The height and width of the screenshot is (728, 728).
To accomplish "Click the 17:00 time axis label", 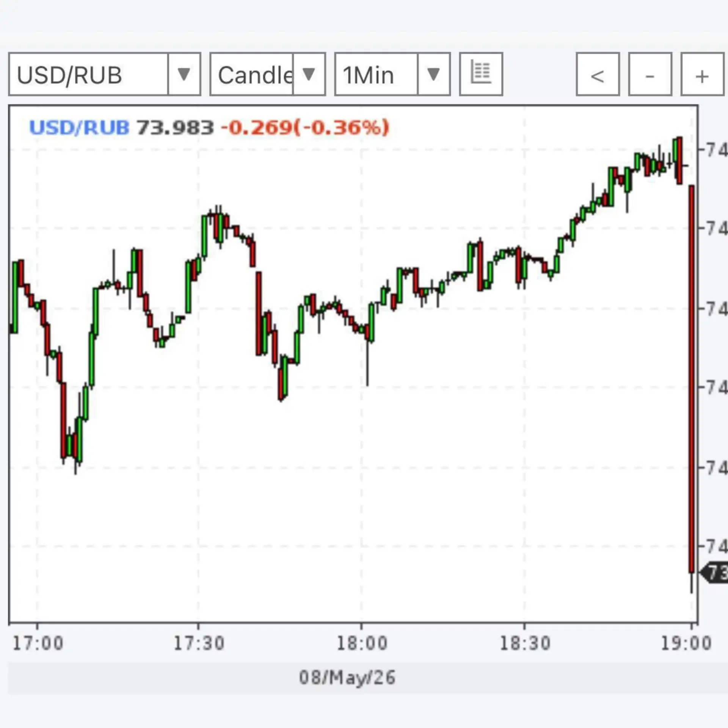I will click(x=38, y=643).
